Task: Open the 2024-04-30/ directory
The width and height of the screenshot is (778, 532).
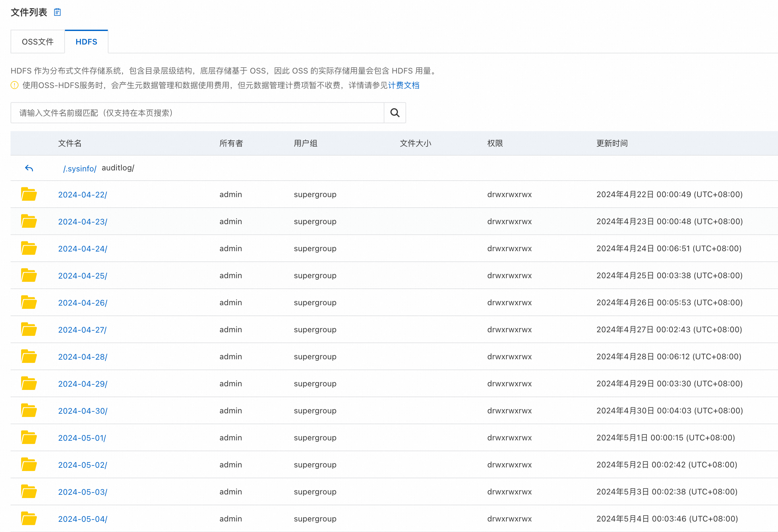Action: 82,410
